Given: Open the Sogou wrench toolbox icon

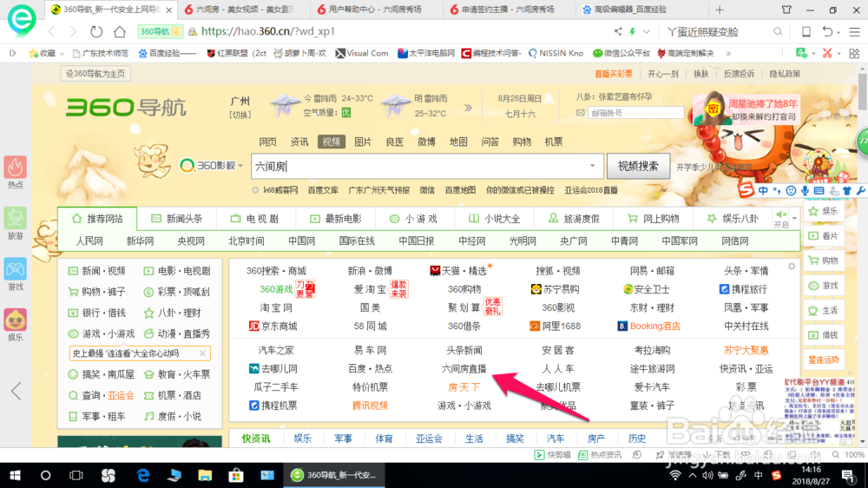Looking at the screenshot, I should (x=860, y=190).
